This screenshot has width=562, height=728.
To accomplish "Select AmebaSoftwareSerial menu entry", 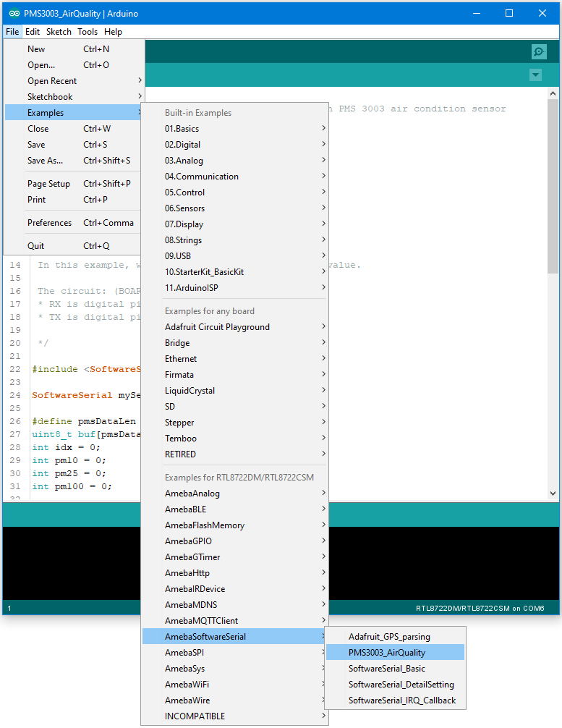I will point(234,637).
